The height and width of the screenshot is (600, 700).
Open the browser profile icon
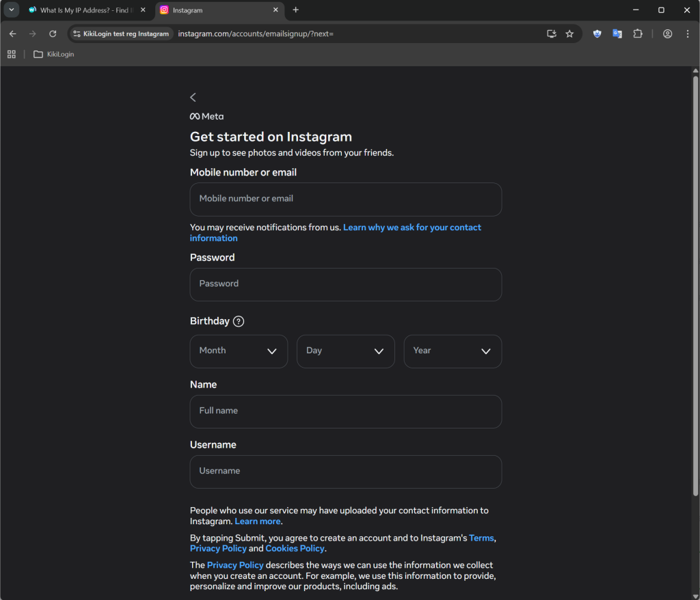click(x=667, y=34)
